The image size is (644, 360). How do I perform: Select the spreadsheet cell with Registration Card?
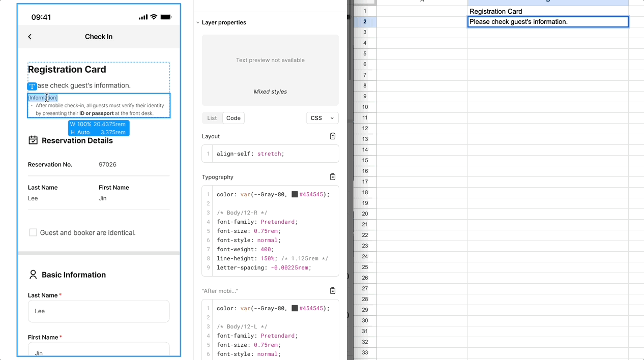(x=548, y=11)
